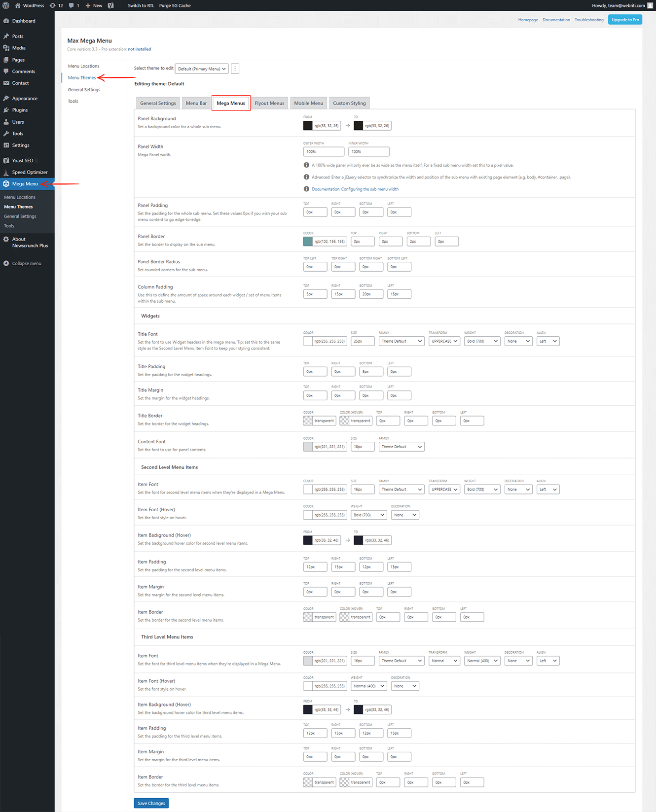Pick Panel Border color swatch
Image resolution: width=656 pixels, height=812 pixels.
click(308, 242)
